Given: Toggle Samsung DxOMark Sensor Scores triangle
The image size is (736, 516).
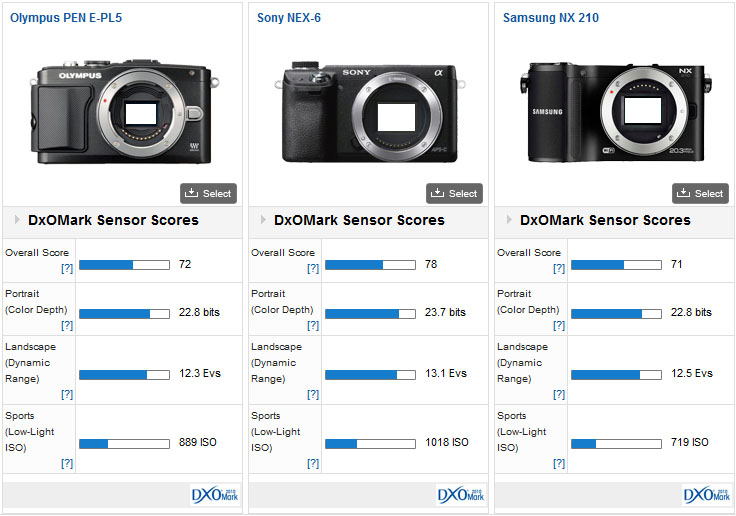Looking at the screenshot, I should [x=510, y=220].
